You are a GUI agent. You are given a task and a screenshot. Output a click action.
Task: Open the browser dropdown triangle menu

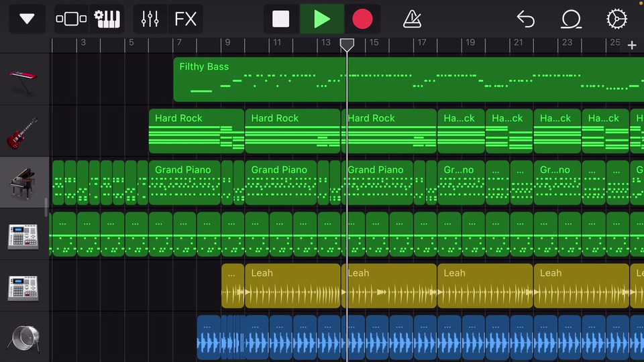(x=27, y=19)
